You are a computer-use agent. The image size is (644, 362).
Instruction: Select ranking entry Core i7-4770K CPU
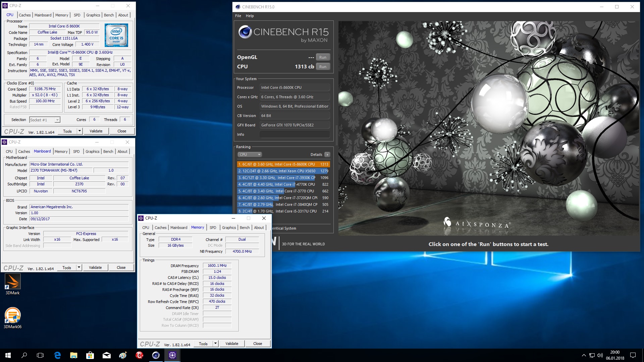pyautogui.click(x=283, y=184)
